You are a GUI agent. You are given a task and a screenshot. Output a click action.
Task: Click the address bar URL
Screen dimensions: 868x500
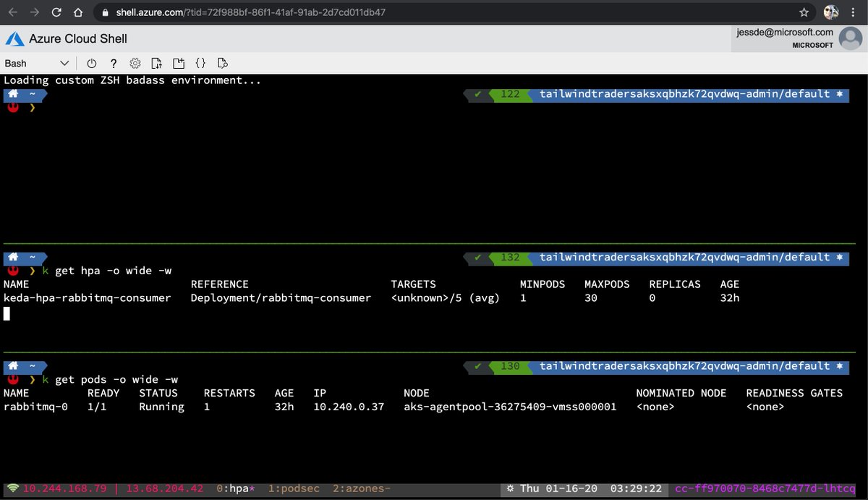click(x=250, y=12)
